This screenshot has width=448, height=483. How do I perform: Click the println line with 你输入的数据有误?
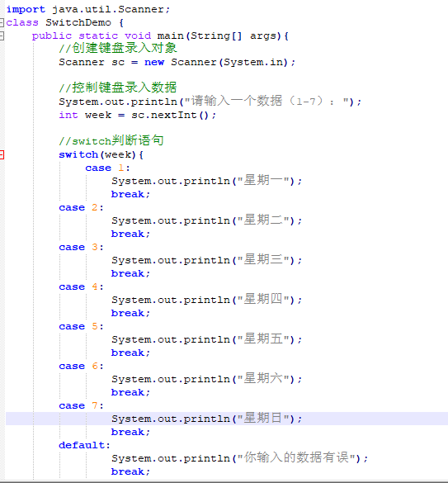(x=239, y=458)
